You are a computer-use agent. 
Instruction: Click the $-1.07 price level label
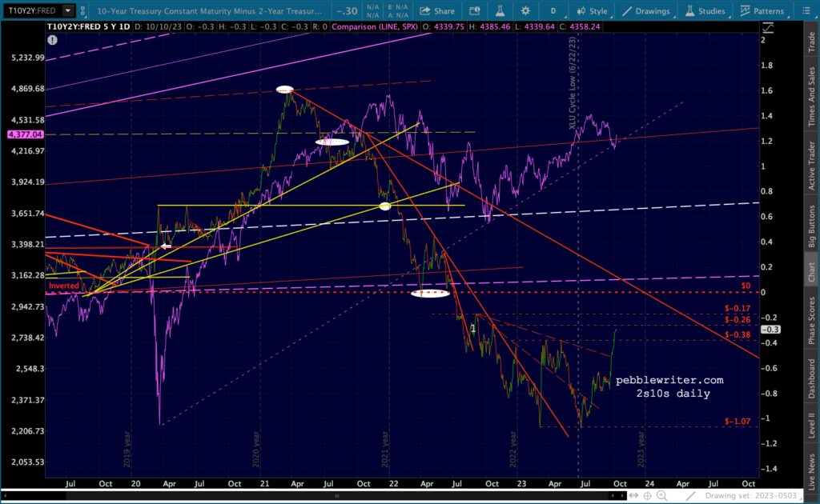pyautogui.click(x=738, y=421)
